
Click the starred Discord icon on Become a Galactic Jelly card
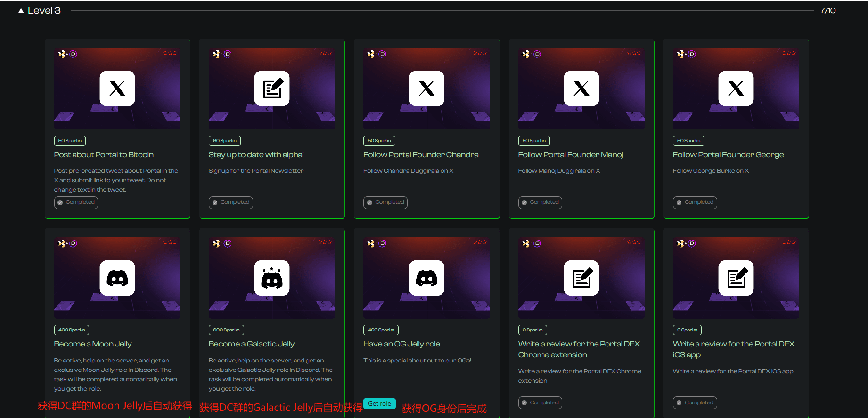(x=272, y=278)
